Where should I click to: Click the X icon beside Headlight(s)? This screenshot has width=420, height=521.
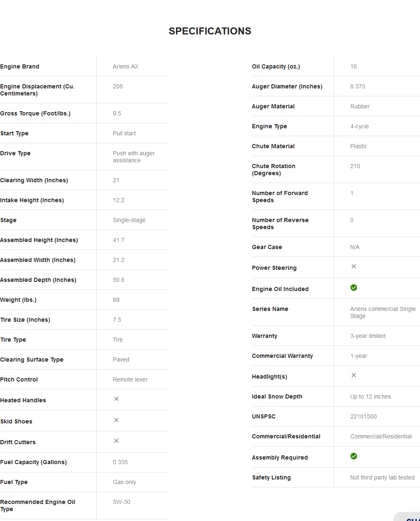pos(354,375)
